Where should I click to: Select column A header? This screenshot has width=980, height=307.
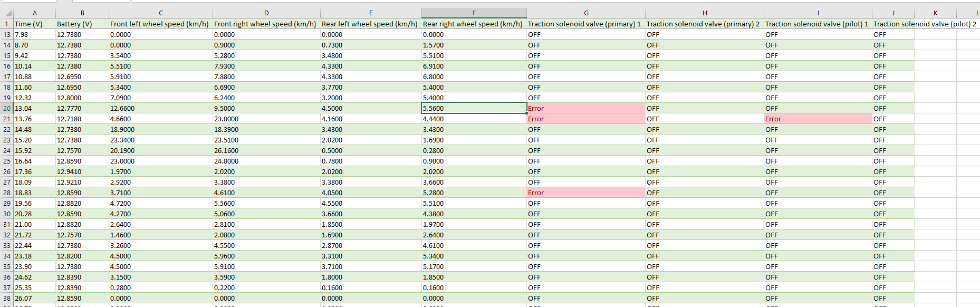pyautogui.click(x=34, y=13)
